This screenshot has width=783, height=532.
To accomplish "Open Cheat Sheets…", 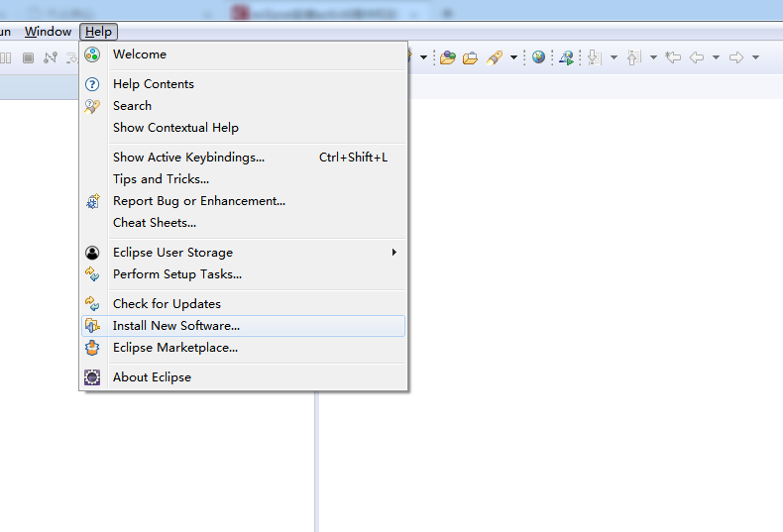I will click(x=244, y=223).
